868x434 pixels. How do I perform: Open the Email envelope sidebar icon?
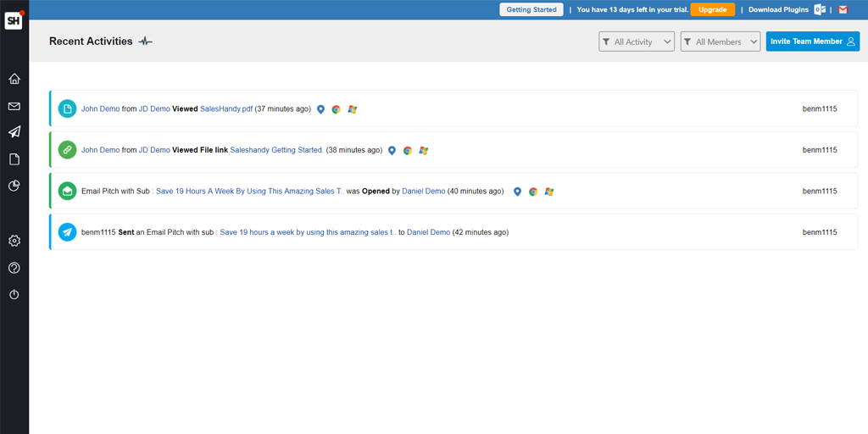point(14,106)
